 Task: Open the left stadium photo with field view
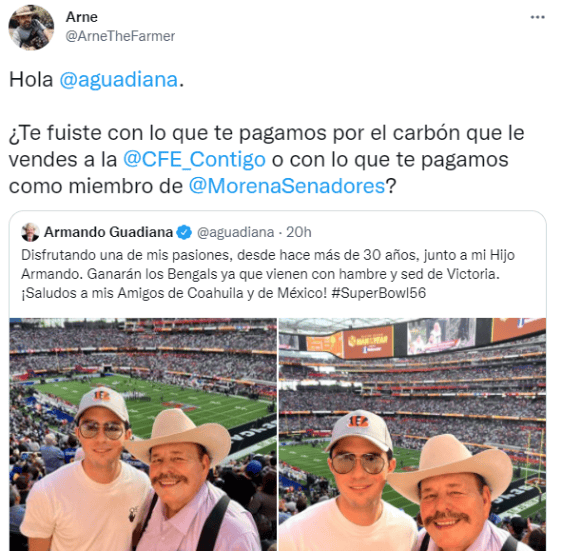click(x=143, y=434)
